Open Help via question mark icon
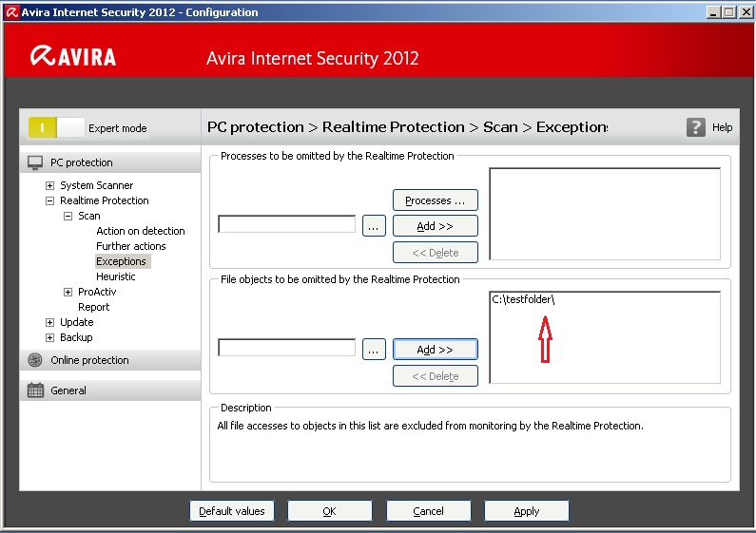 point(695,127)
